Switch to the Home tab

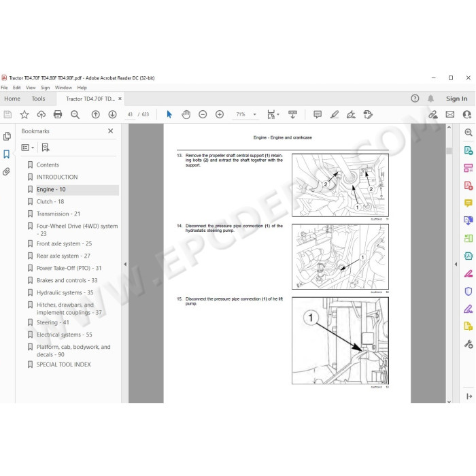pos(12,99)
